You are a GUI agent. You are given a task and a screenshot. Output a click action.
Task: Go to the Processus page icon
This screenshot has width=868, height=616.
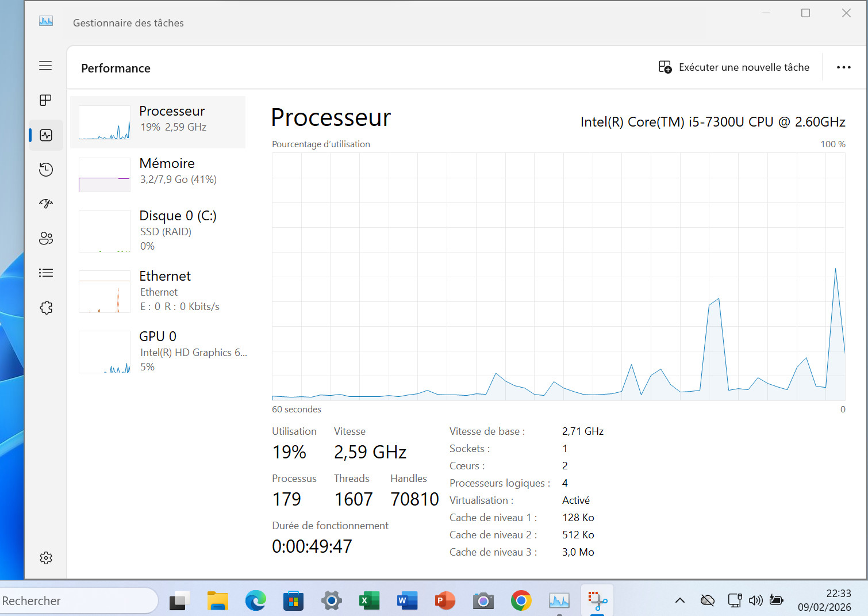45,100
